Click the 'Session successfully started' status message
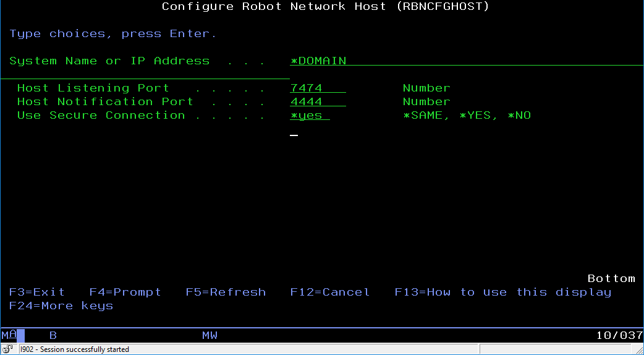This screenshot has width=644, height=355. click(75, 349)
